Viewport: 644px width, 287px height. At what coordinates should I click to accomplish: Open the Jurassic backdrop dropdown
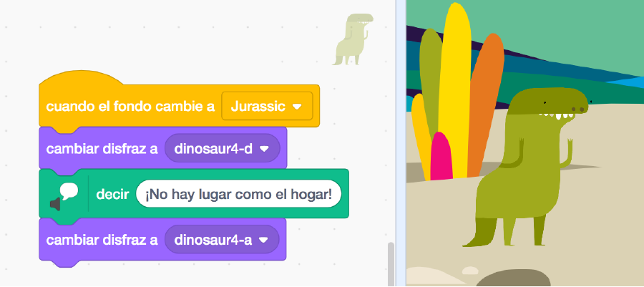[297, 106]
